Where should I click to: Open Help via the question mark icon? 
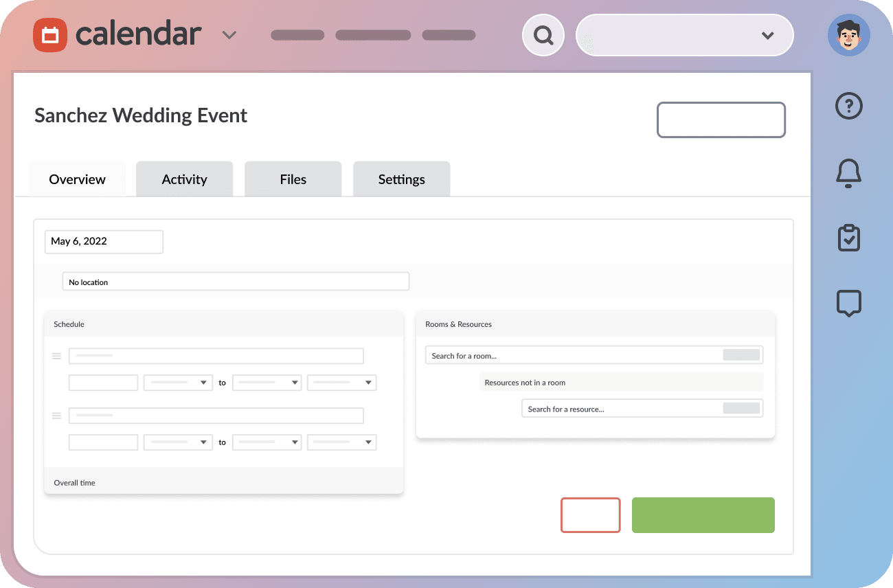coord(848,106)
